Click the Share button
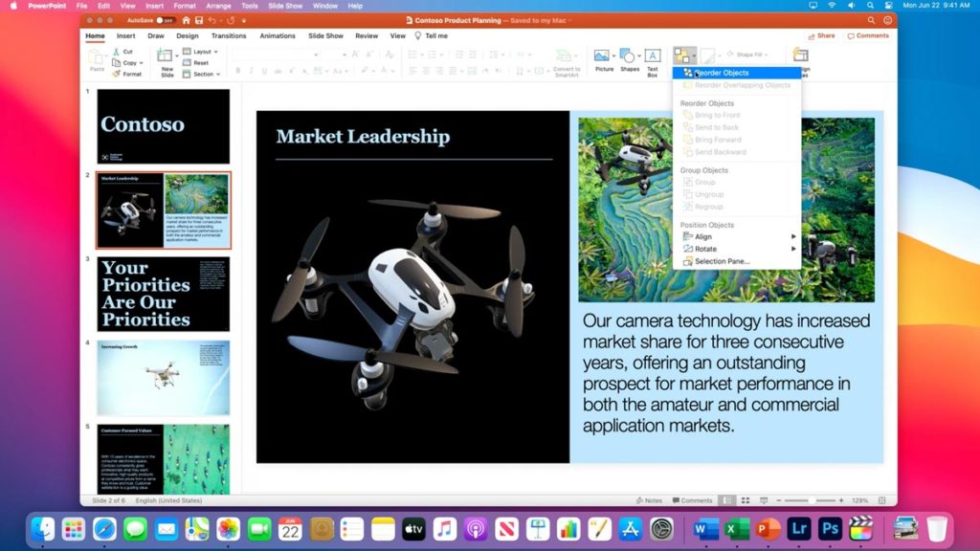Viewport: 980px width, 551px height. [x=821, y=36]
